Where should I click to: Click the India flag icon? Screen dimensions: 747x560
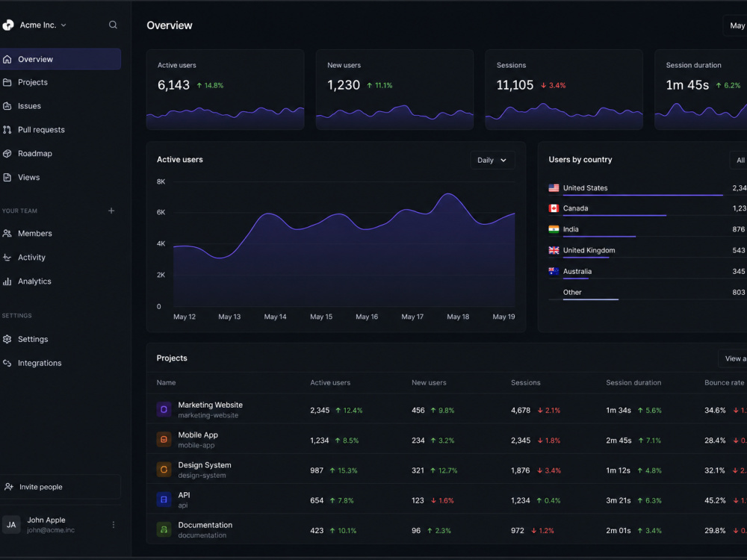[x=554, y=229]
